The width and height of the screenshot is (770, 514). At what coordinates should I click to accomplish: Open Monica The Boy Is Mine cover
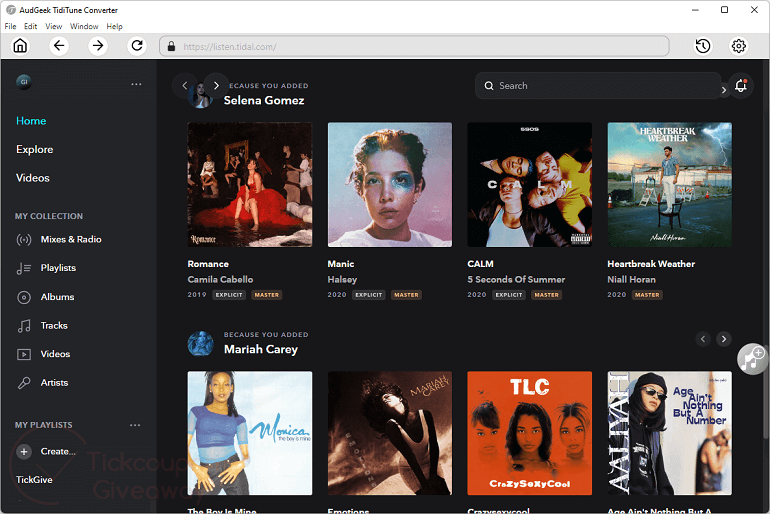coord(249,433)
